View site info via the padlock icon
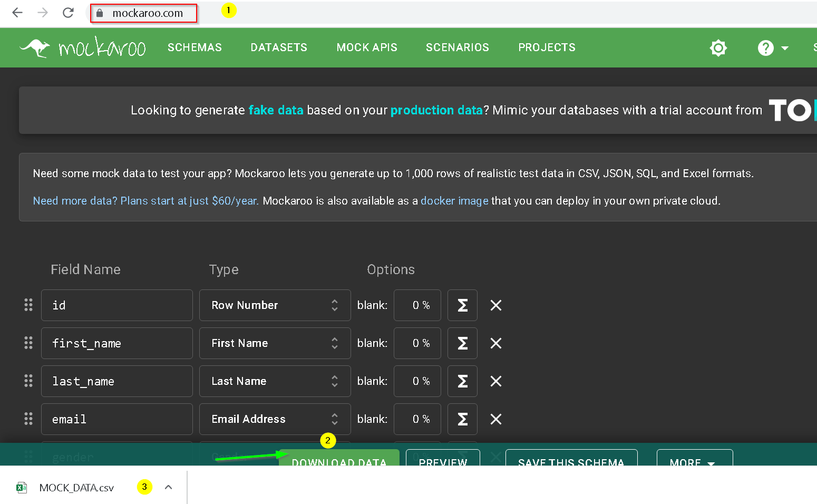The image size is (817, 504). click(x=100, y=13)
